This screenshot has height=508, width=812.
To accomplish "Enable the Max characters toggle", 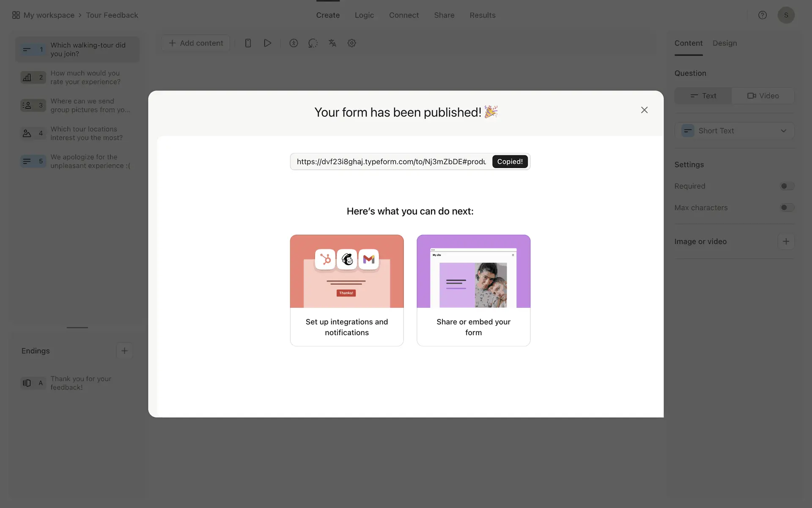I will 787,208.
